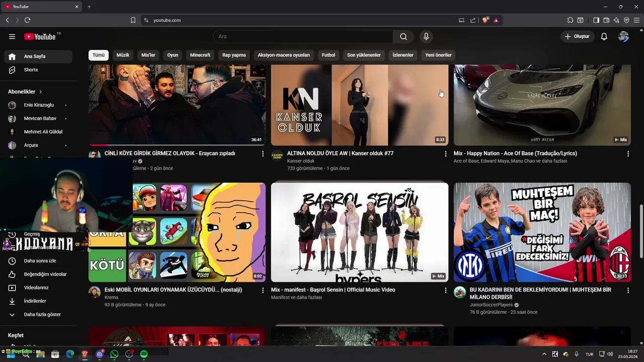The image size is (644, 362).
Task: Select the Minecraft filter chip
Action: point(200,55)
